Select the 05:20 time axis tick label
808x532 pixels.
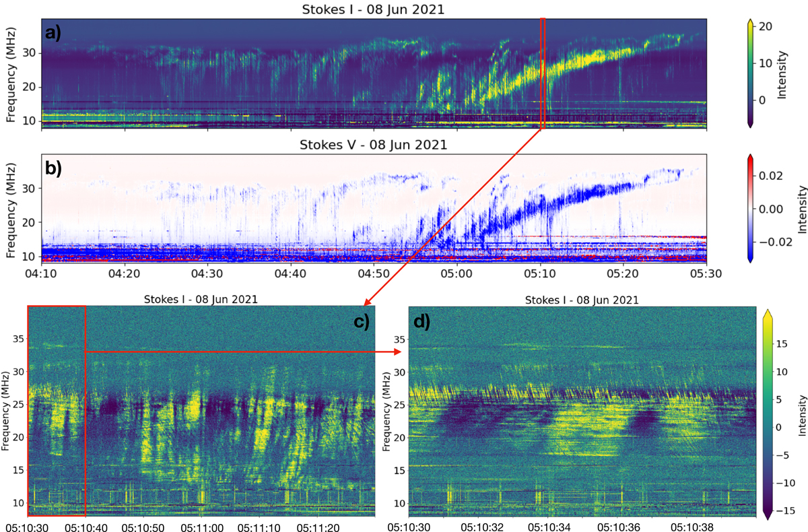pos(623,274)
